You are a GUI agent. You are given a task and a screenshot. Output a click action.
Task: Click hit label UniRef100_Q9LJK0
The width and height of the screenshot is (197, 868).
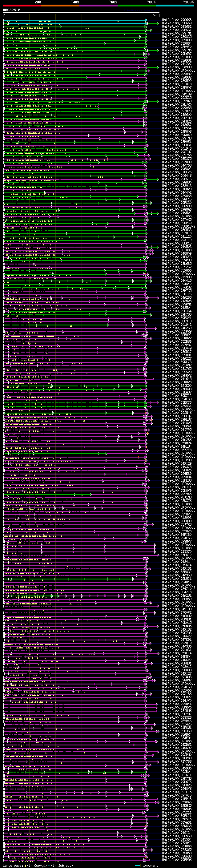point(177,104)
